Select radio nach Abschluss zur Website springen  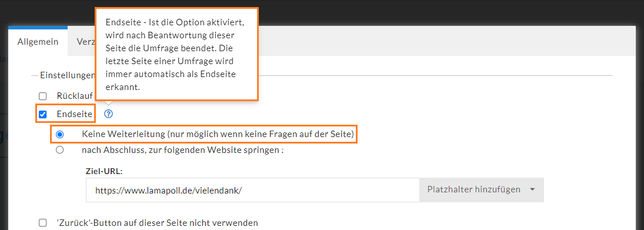pyautogui.click(x=60, y=150)
